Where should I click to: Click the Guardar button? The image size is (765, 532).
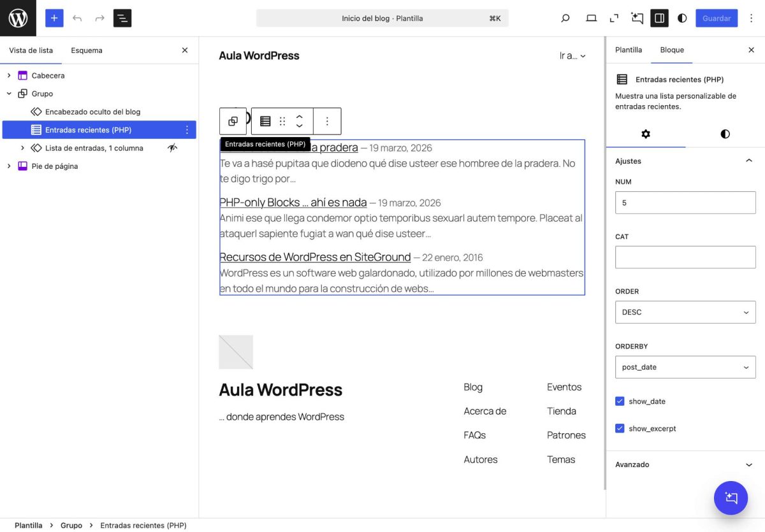pos(716,18)
